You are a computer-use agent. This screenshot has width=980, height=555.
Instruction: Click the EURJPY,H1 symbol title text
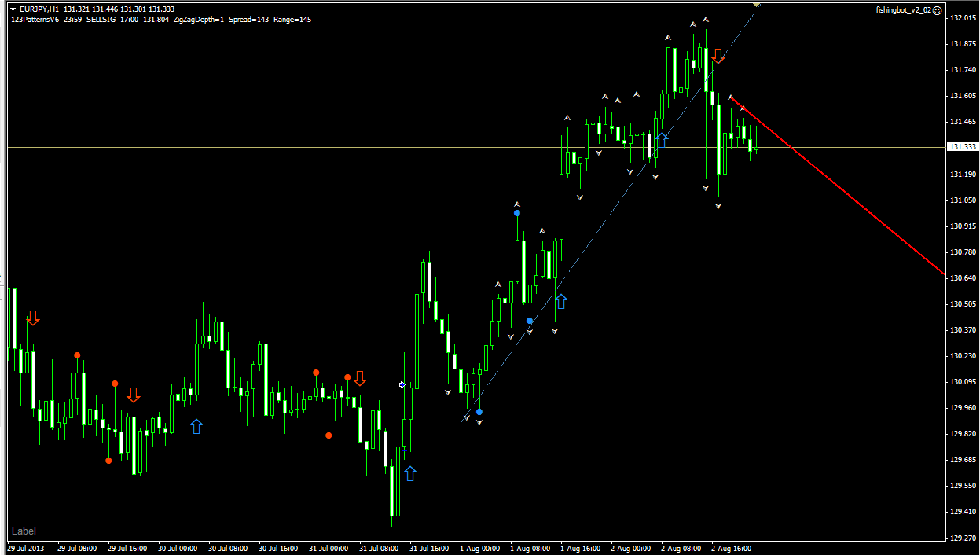click(39, 9)
